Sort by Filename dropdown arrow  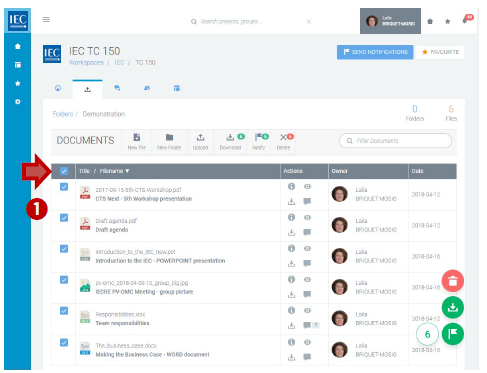point(127,171)
